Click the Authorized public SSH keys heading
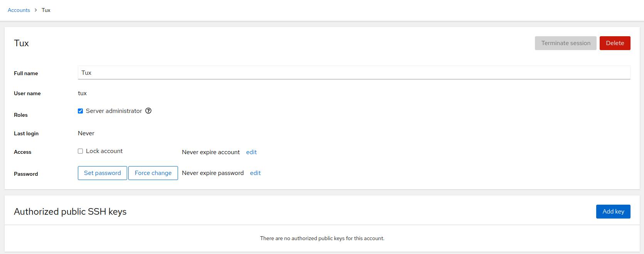The image size is (644, 254). click(70, 212)
